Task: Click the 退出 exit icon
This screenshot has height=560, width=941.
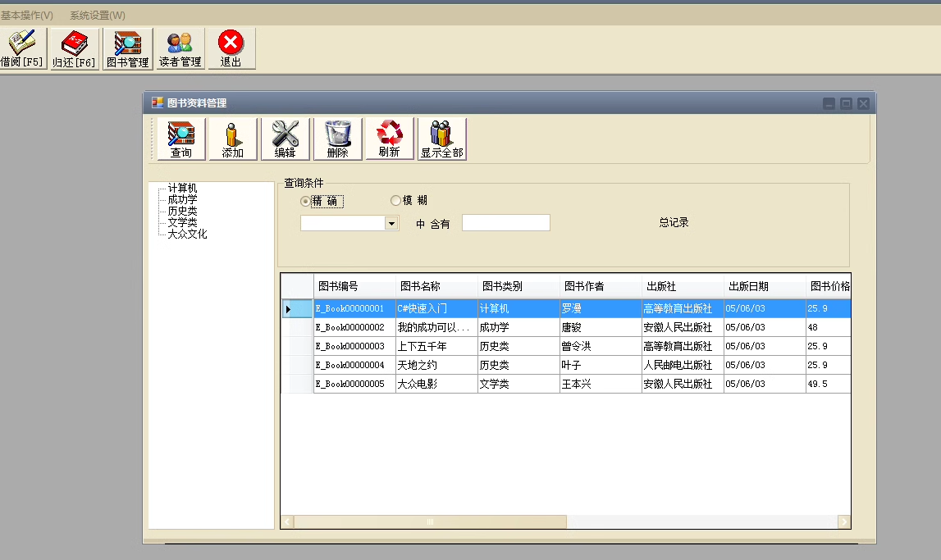Action: [231, 48]
